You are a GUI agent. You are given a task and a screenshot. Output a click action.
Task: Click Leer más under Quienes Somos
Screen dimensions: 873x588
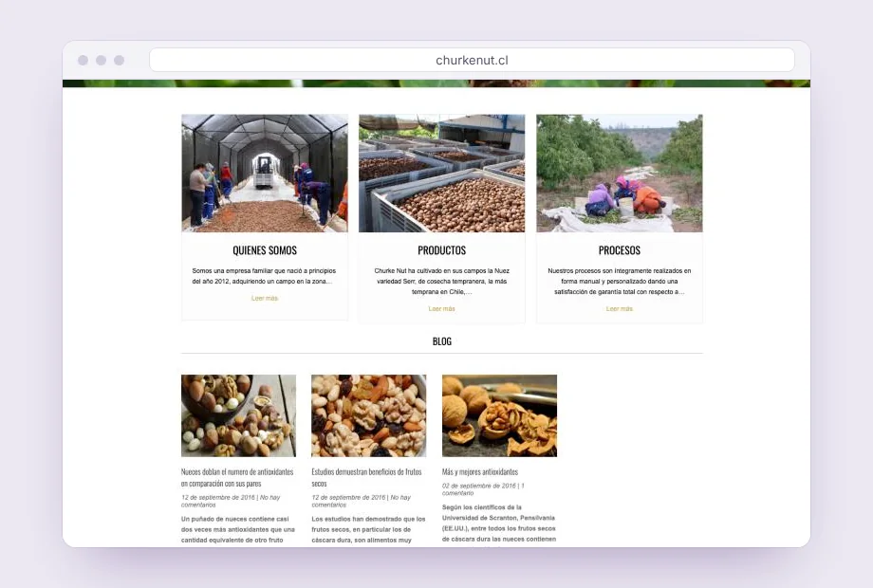click(x=265, y=298)
